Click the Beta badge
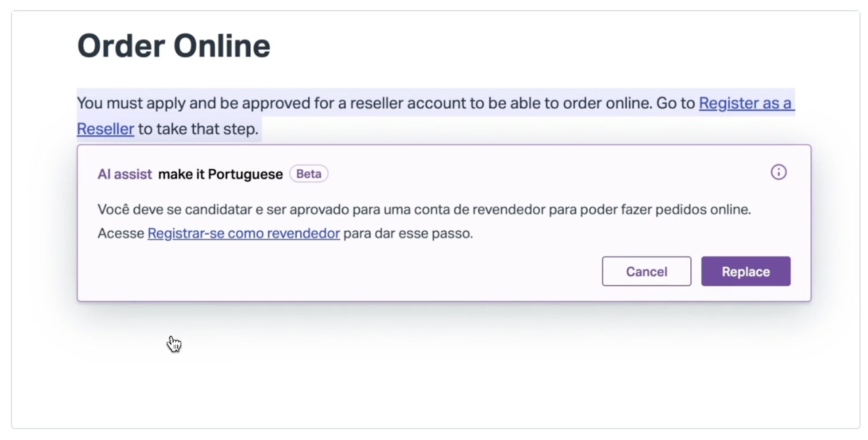 click(x=308, y=174)
